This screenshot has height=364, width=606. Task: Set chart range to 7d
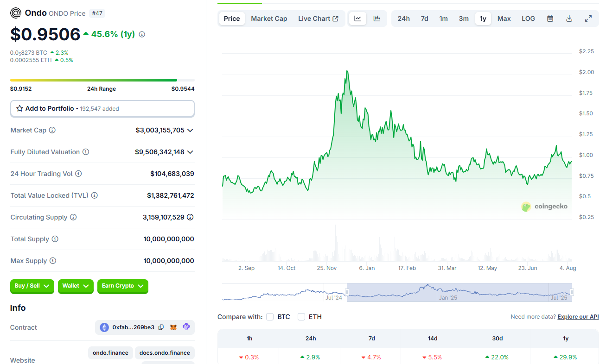424,19
